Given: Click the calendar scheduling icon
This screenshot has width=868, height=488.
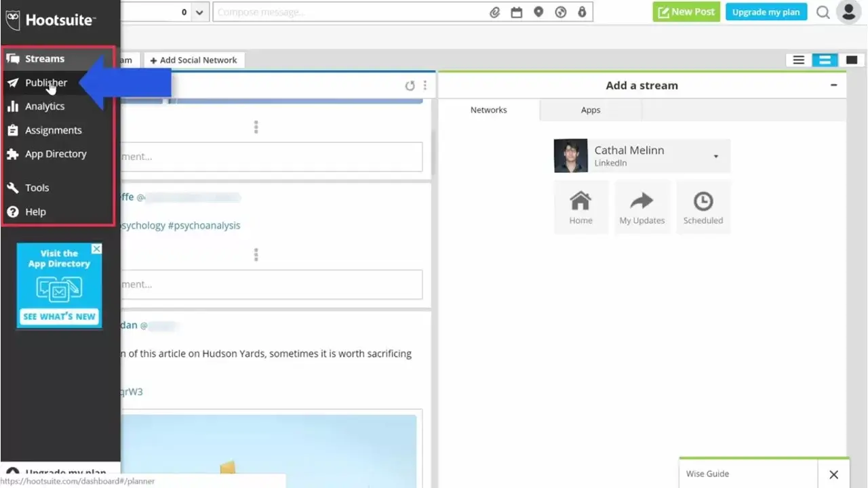Looking at the screenshot, I should click(x=517, y=12).
